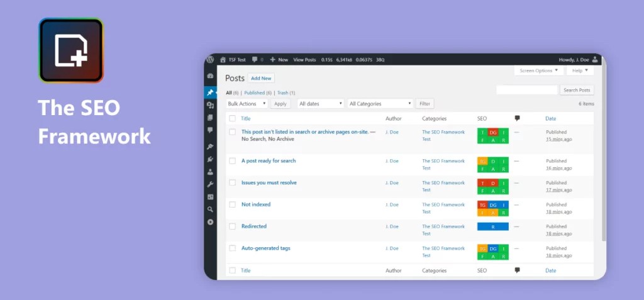This screenshot has height=300, width=644.
Task: Click the Add New button
Action: click(261, 78)
